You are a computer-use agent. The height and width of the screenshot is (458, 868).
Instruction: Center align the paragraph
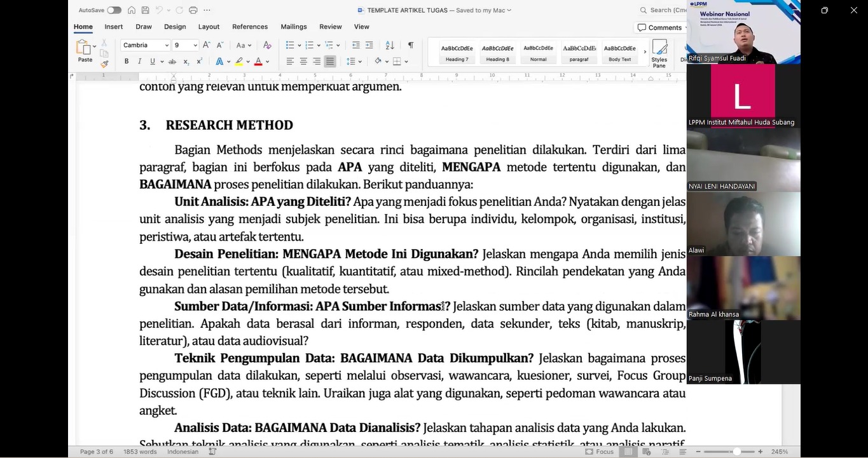coord(303,62)
